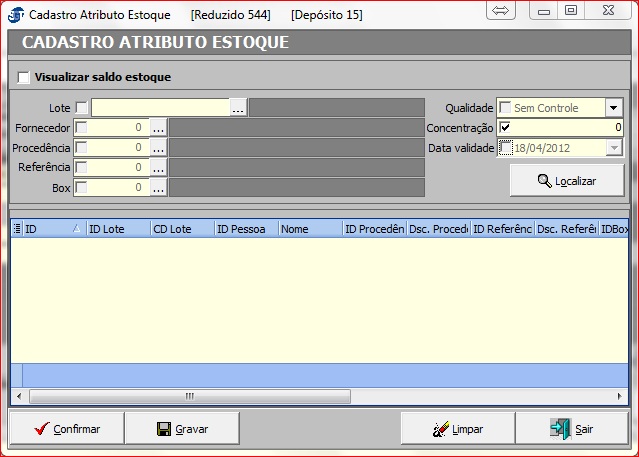The height and width of the screenshot is (457, 639).
Task: Click the Gravar floppy disk button
Action: (182, 428)
